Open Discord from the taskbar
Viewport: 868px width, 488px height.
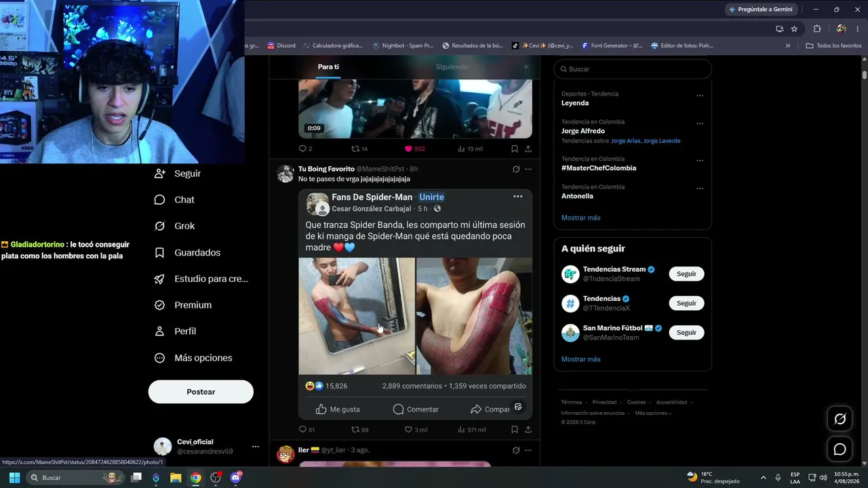[236, 478]
